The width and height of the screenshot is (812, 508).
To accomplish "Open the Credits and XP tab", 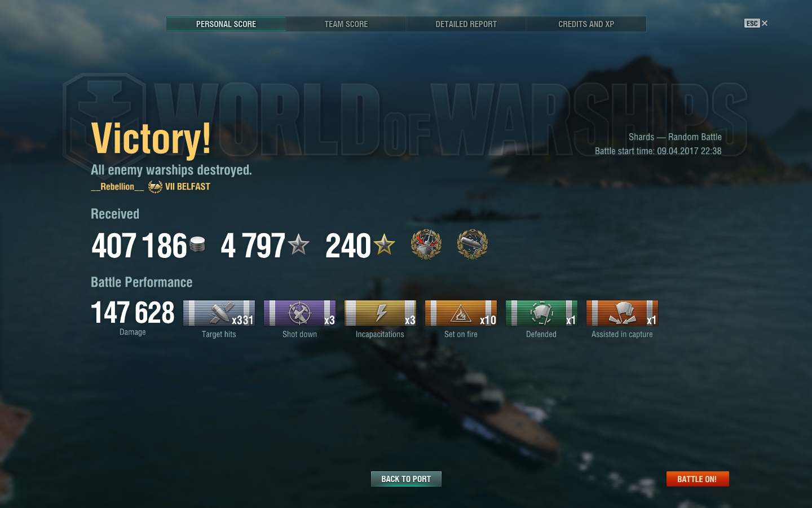I will click(586, 24).
